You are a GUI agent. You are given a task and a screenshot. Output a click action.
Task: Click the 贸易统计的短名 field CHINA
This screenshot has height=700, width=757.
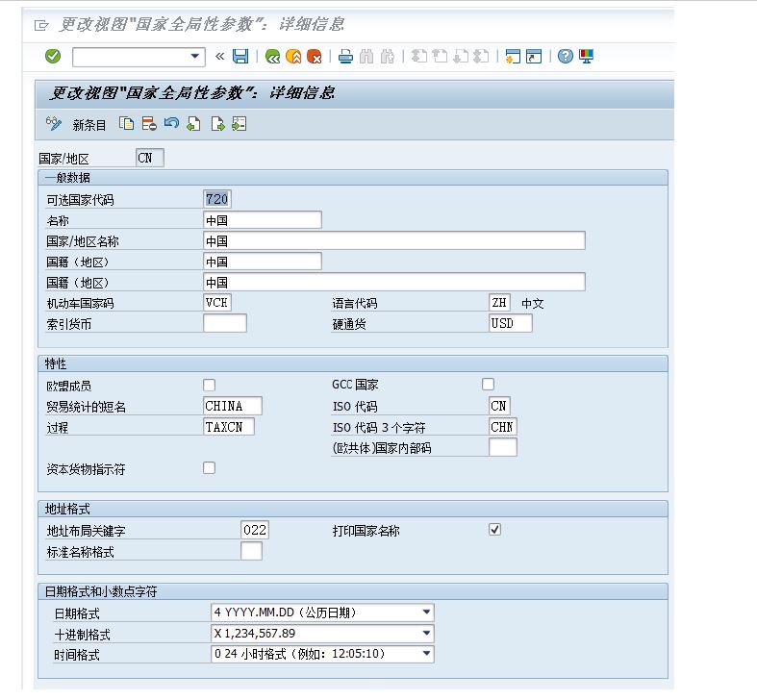(233, 406)
